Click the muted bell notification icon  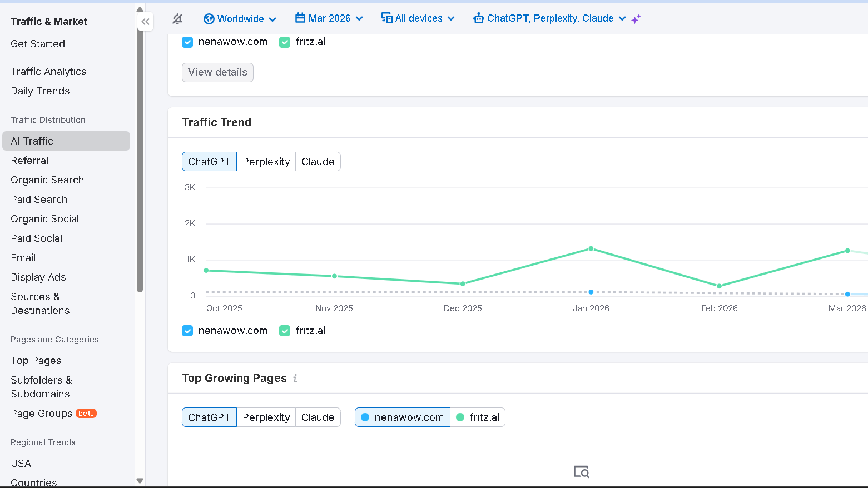pyautogui.click(x=177, y=19)
